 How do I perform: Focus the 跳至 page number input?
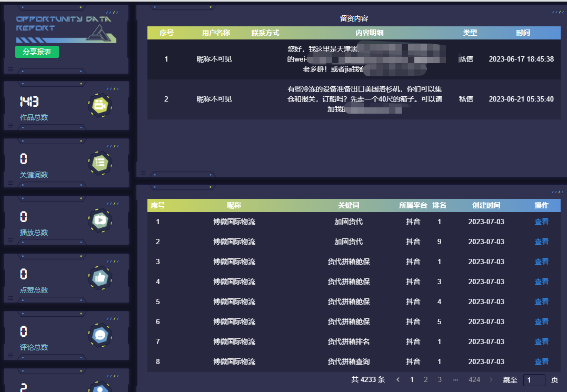pyautogui.click(x=534, y=380)
